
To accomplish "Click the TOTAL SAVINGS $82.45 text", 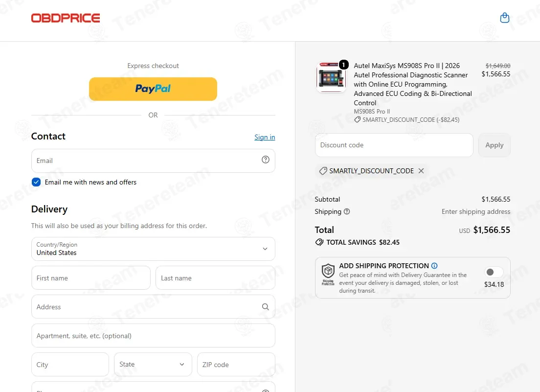I will click(362, 242).
